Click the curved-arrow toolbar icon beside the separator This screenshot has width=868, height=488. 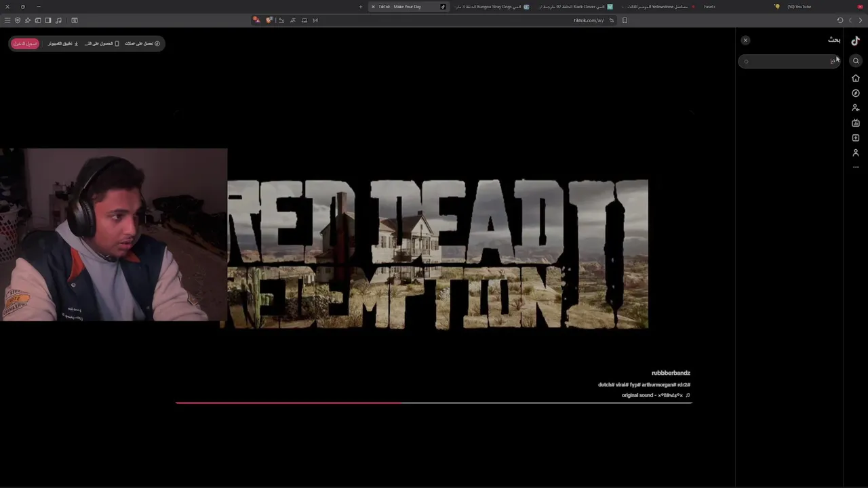pos(281,20)
